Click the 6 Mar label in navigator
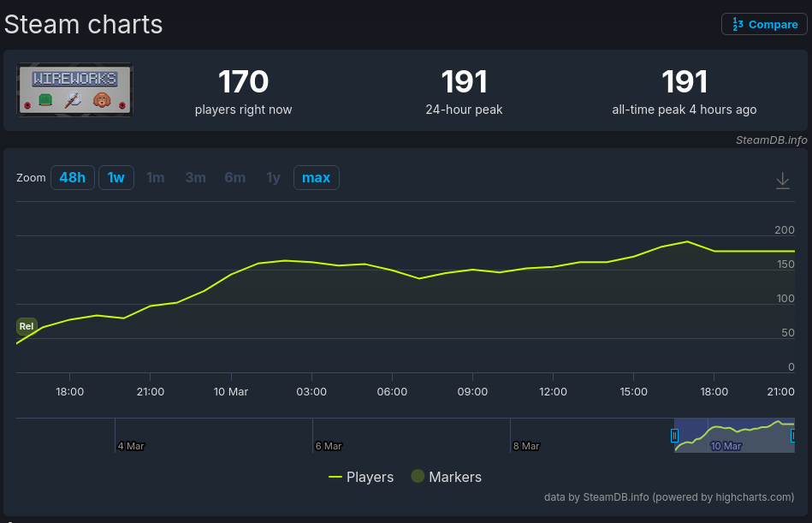This screenshot has height=523, width=812. tap(329, 446)
